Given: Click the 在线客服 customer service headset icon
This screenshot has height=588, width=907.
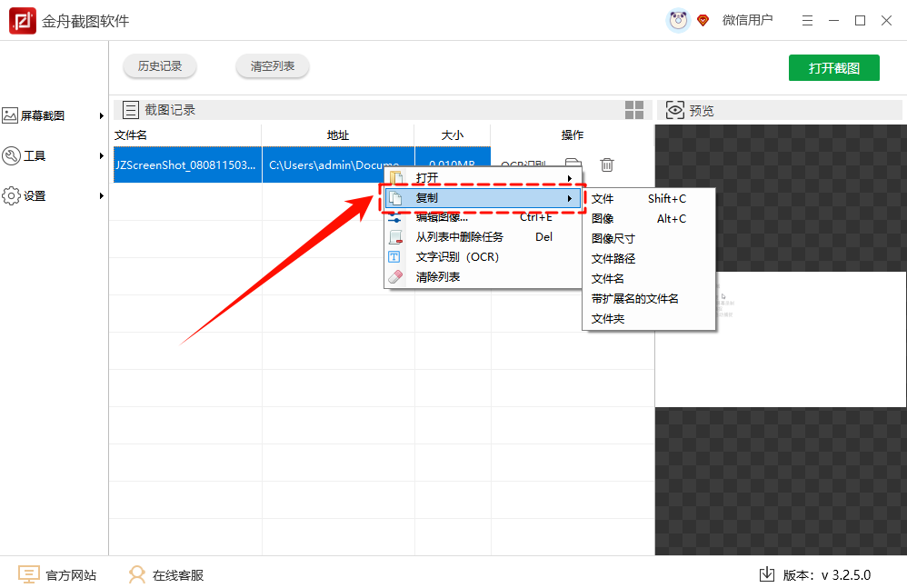Looking at the screenshot, I should (136, 574).
